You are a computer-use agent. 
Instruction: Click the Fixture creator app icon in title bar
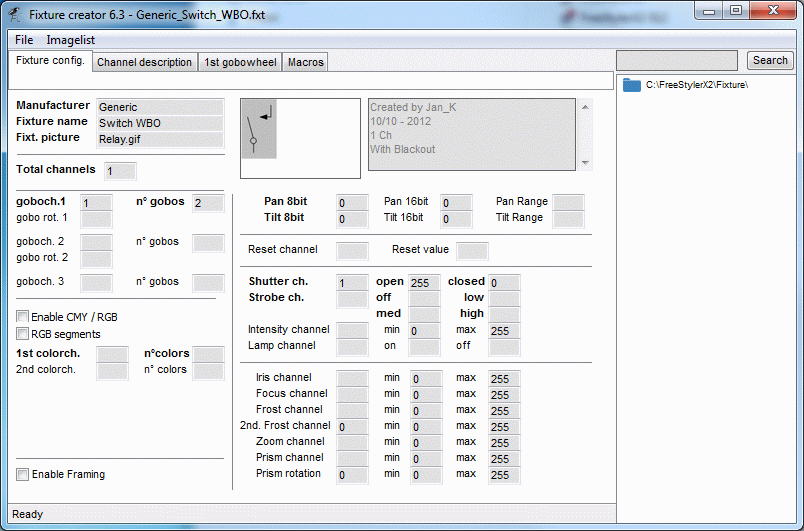point(15,14)
